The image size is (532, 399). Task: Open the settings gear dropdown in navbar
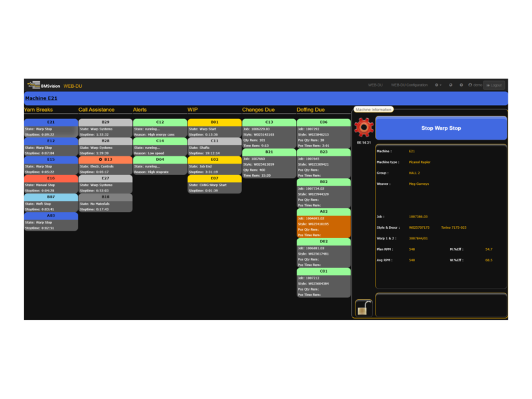[438, 85]
